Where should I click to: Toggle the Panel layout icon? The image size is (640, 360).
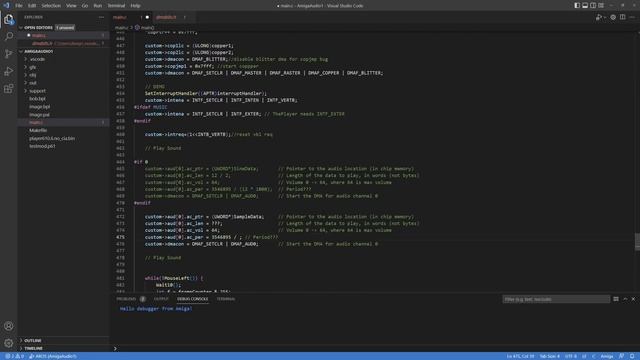pos(585,5)
